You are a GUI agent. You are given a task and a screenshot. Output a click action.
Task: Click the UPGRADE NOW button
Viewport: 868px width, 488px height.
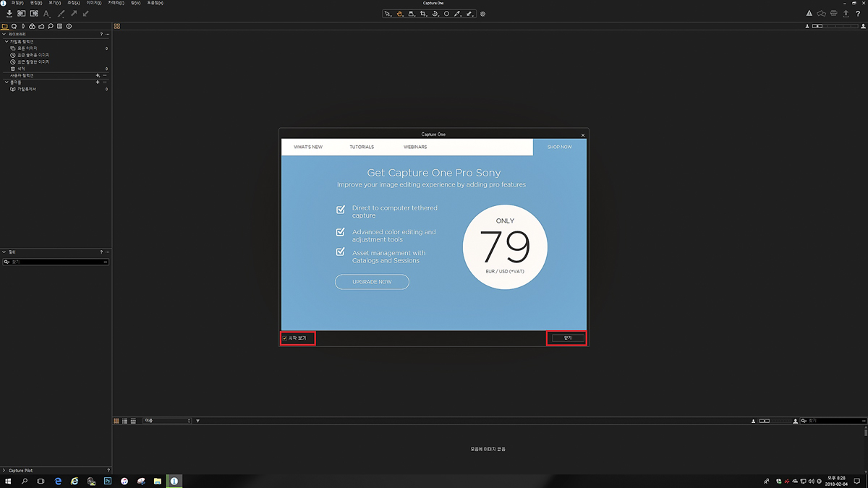click(372, 282)
